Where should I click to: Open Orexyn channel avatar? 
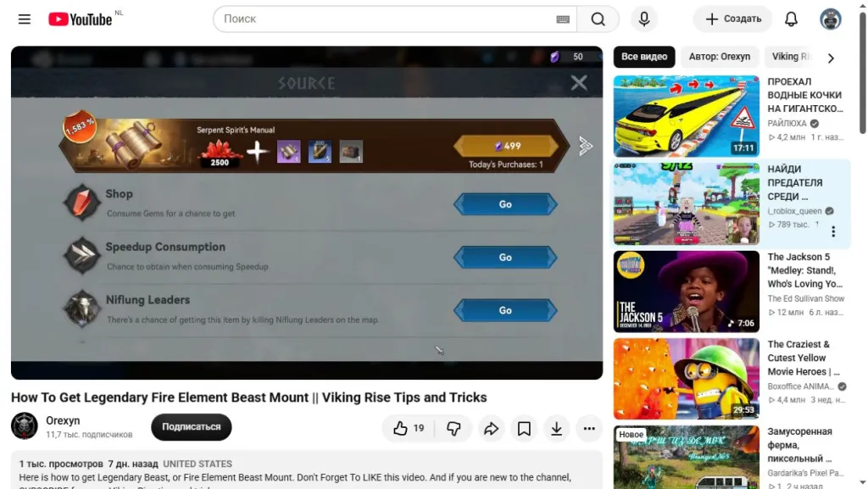(25, 426)
